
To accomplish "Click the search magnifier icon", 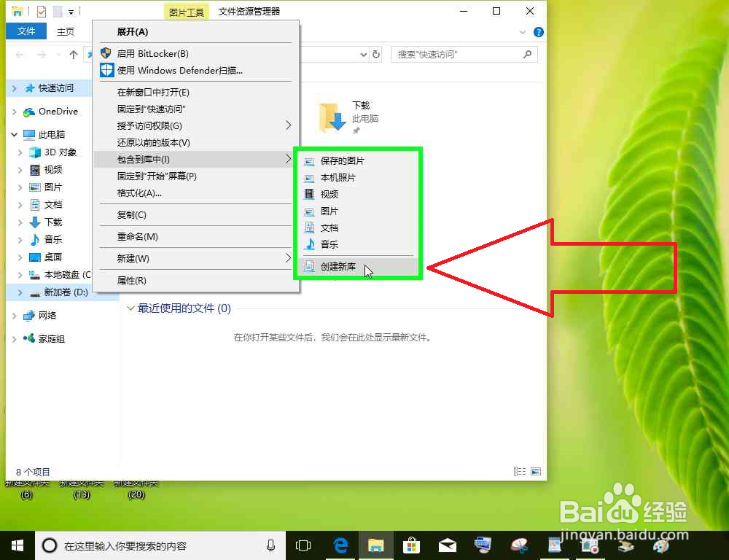I will (527, 55).
